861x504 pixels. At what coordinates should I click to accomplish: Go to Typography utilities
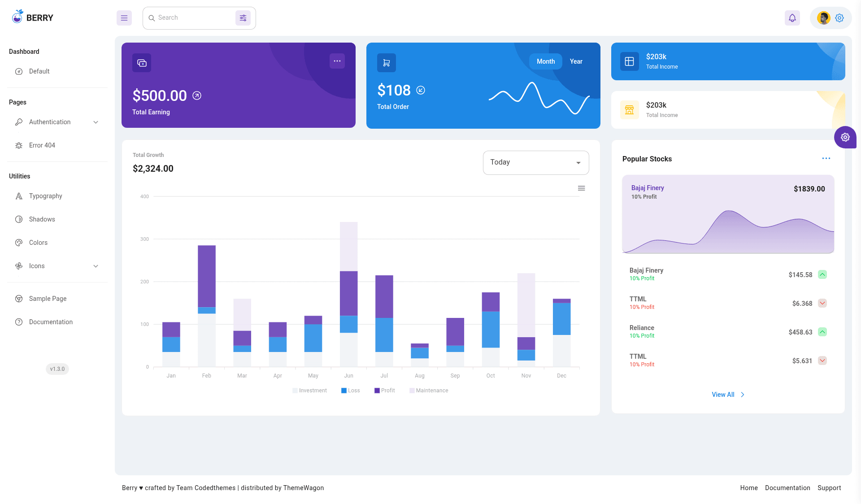[x=57, y=196]
